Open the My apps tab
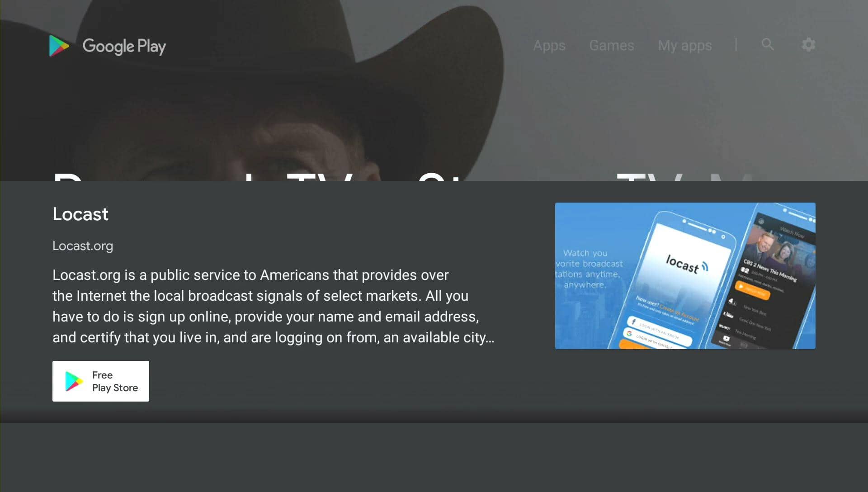Screen dimensions: 868x492 coord(684,45)
